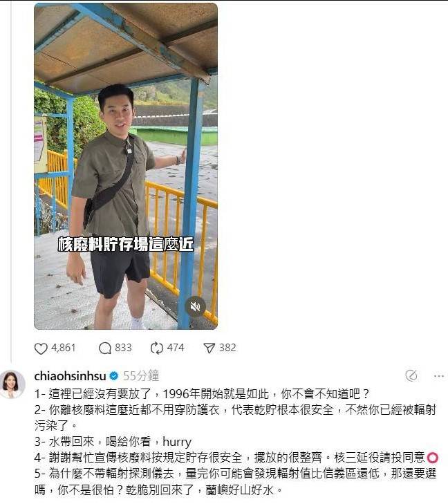Open the three-dot more options menu
The height and width of the screenshot is (504, 448).
[x=439, y=375]
